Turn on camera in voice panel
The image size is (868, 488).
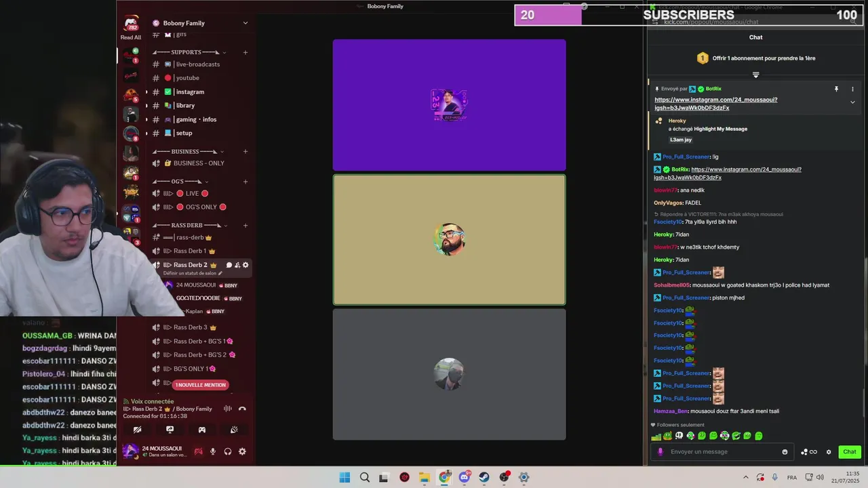(137, 430)
